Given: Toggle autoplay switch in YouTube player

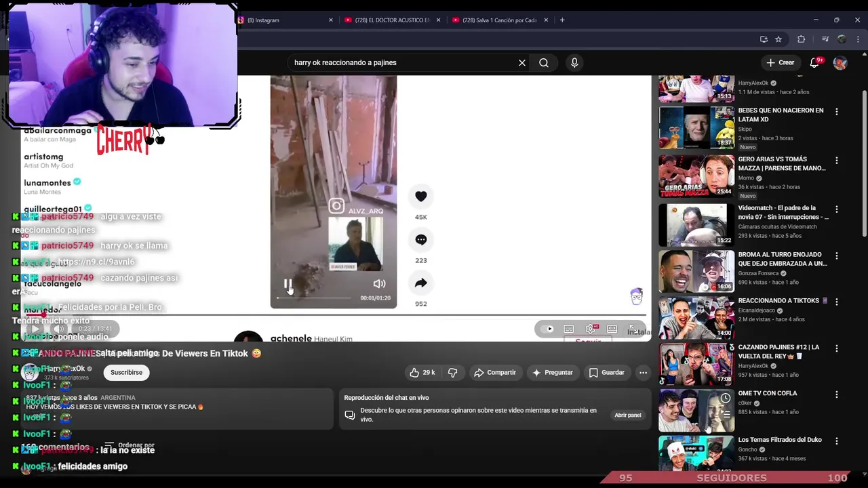Looking at the screenshot, I should tap(547, 329).
